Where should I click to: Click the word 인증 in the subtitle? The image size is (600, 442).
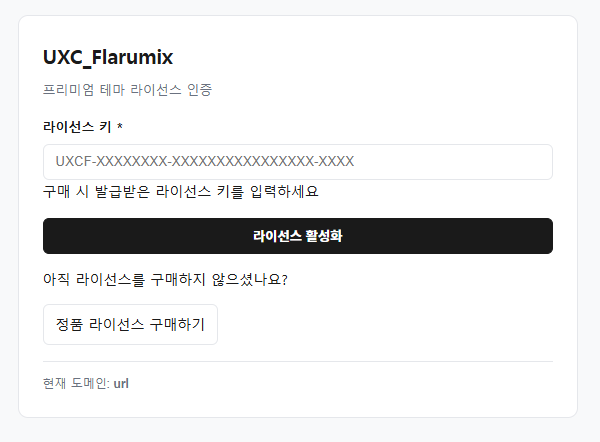pos(199,90)
